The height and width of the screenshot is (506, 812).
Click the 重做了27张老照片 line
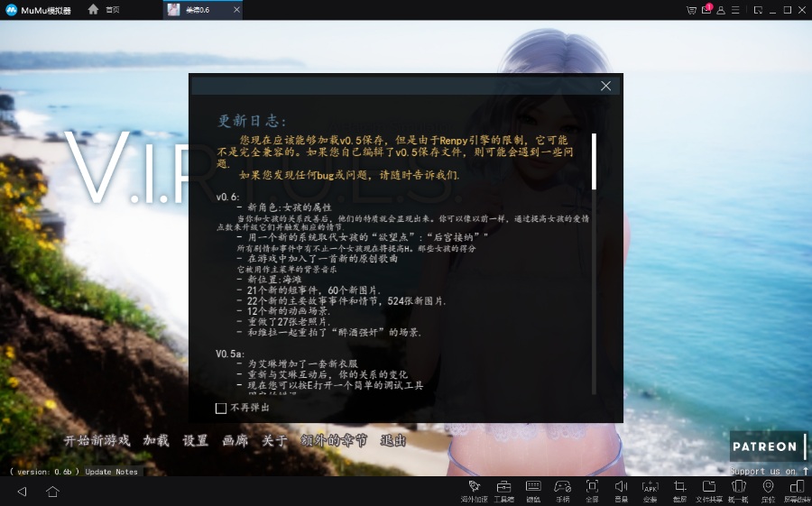pyautogui.click(x=283, y=322)
